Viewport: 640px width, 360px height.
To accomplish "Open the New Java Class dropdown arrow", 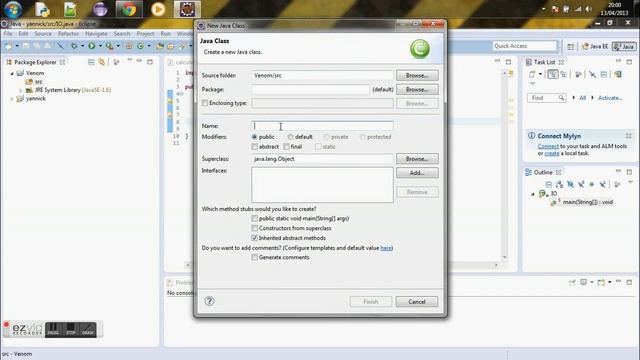I will click(149, 46).
